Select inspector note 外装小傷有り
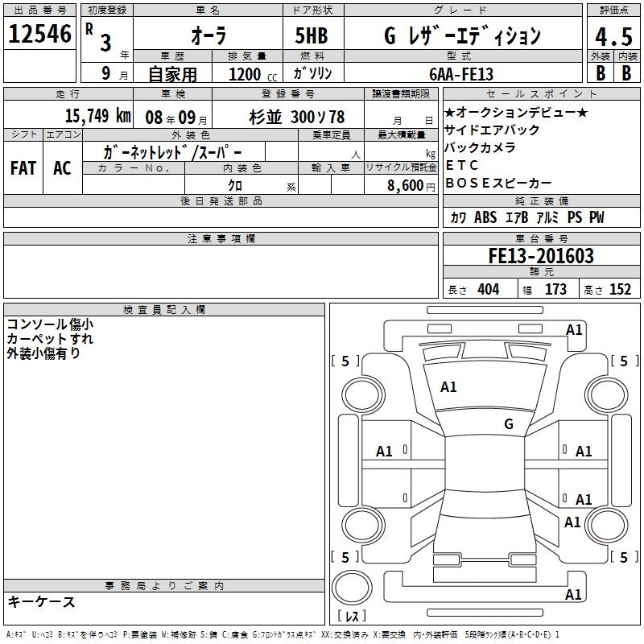Image resolution: width=644 pixels, height=644 pixels. (x=43, y=353)
